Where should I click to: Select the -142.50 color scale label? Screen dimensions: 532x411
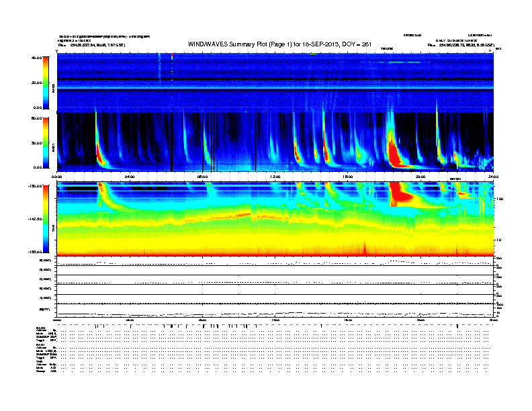tap(35, 219)
